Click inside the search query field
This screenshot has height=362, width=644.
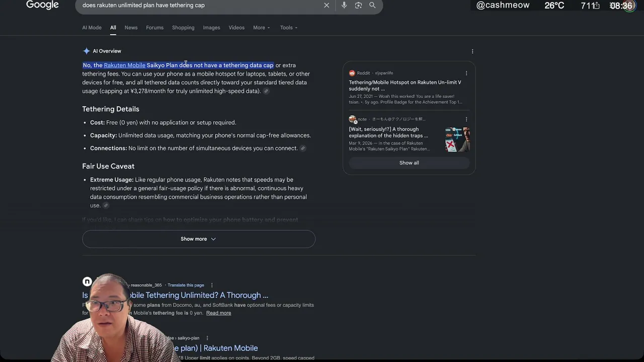(x=201, y=5)
